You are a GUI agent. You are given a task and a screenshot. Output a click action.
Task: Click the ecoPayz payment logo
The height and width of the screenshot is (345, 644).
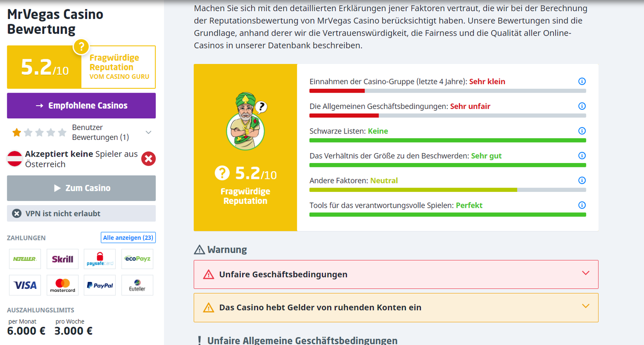pos(137,259)
